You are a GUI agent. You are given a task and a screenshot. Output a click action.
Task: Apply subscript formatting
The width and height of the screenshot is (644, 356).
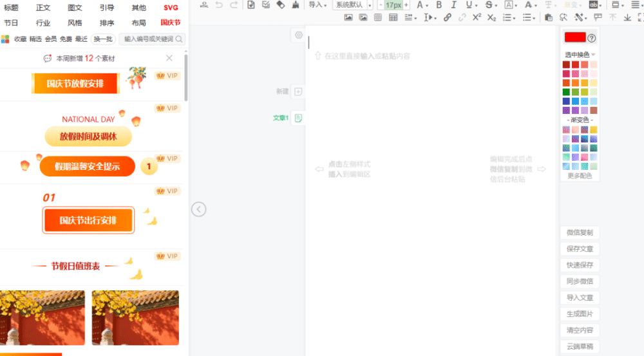[x=491, y=17]
